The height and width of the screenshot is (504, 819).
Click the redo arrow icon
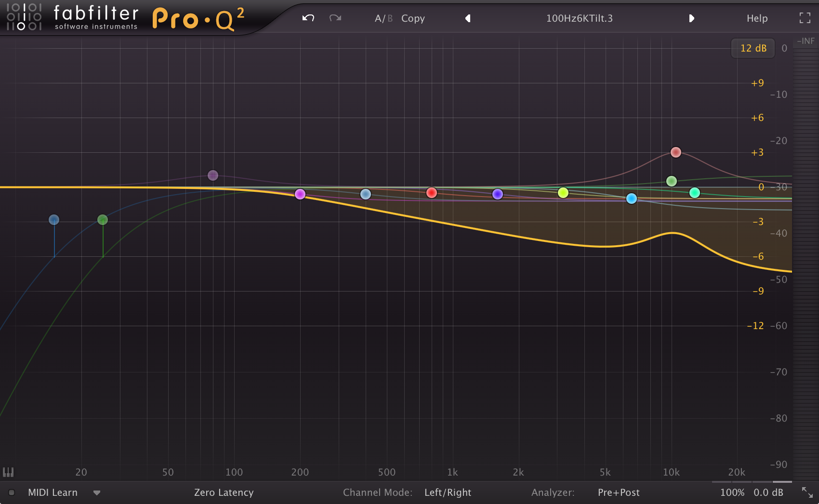point(335,18)
